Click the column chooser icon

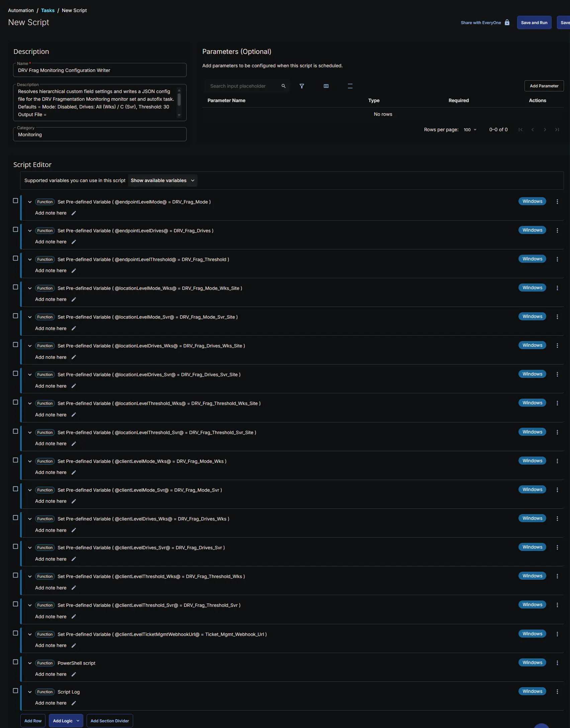coord(326,86)
